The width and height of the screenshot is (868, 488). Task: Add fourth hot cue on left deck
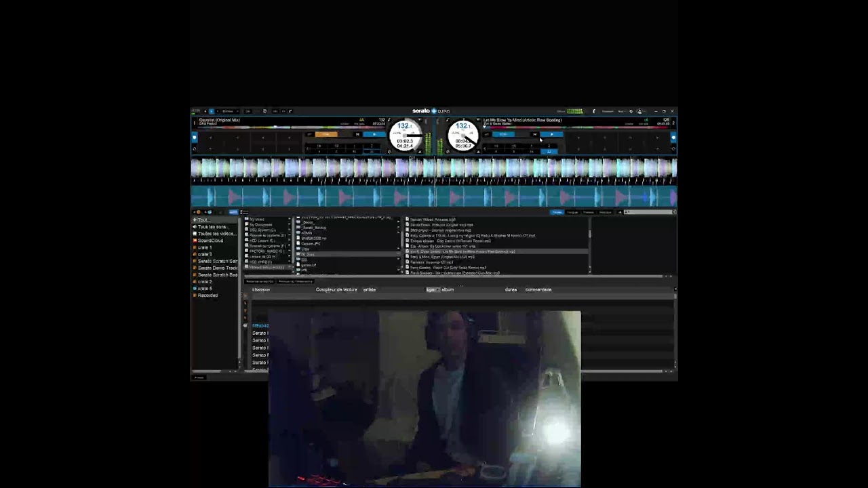pos(289,138)
